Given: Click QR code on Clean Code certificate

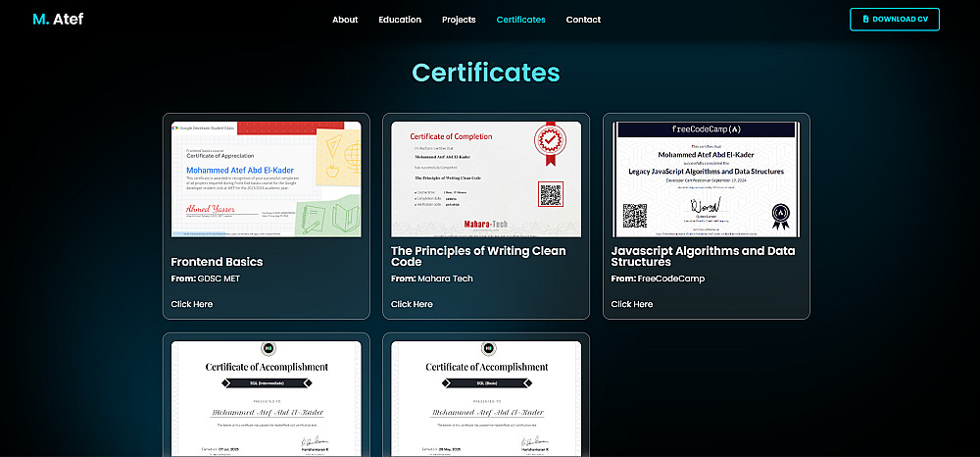Looking at the screenshot, I should click(551, 194).
